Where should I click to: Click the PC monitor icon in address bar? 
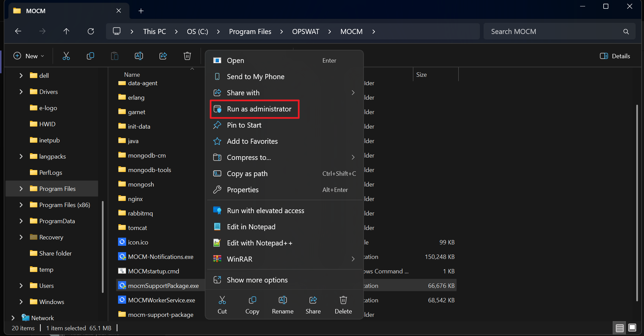click(117, 31)
